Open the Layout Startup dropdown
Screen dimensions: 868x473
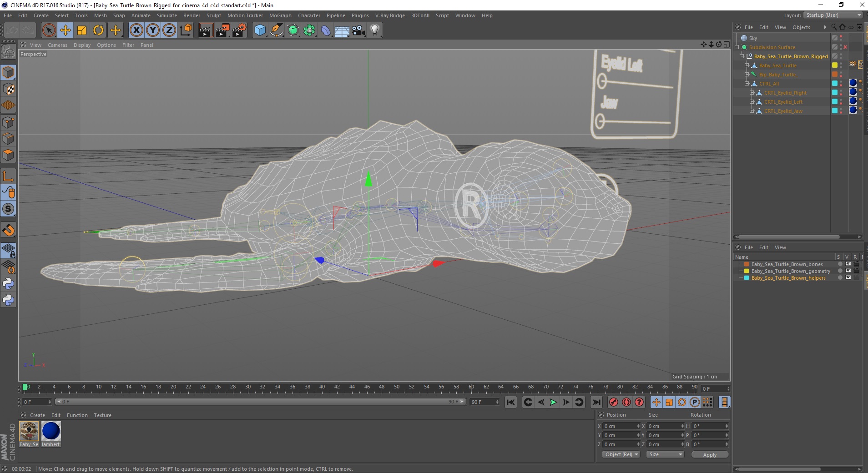833,15
